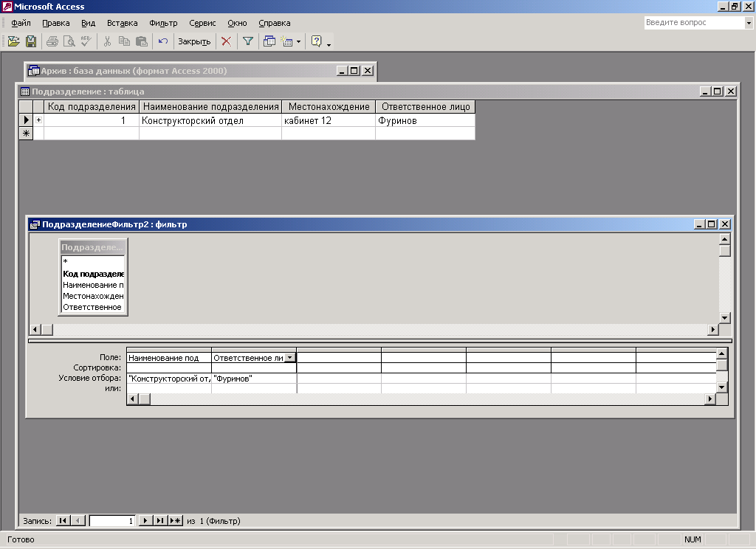Viewport: 756px width, 549px height.
Task: Open the New Object dropdown arrow
Action: pos(298,41)
